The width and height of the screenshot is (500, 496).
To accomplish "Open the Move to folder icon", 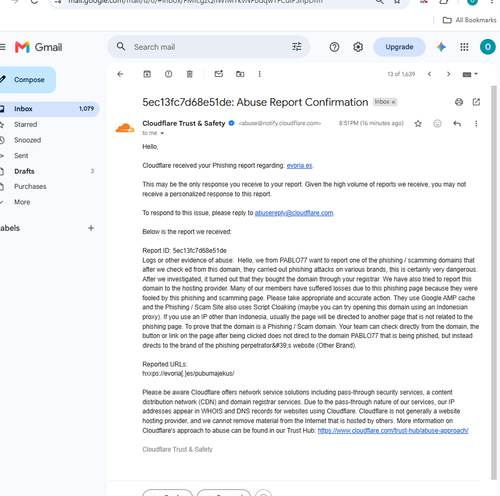I will 240,74.
